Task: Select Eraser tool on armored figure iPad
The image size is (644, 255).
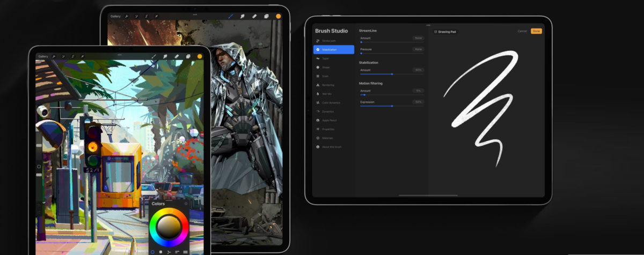Action: (254, 16)
